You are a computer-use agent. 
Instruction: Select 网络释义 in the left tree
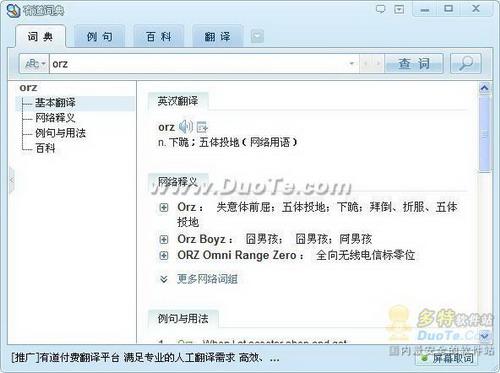click(55, 117)
